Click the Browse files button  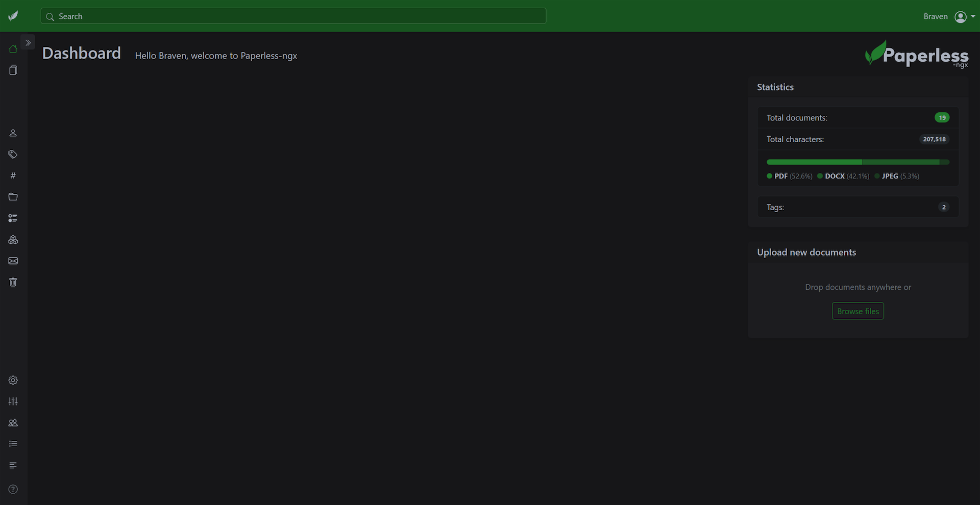[857, 311]
